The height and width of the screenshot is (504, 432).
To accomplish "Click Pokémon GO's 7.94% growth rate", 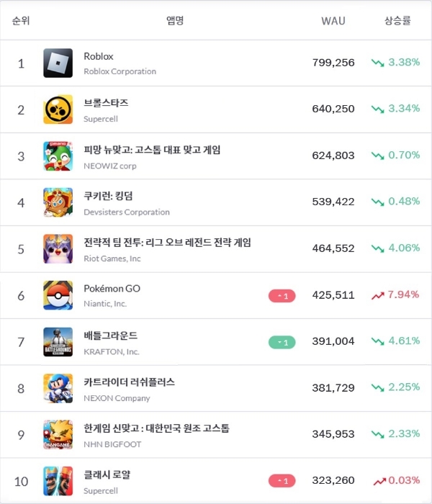I will (402, 294).
